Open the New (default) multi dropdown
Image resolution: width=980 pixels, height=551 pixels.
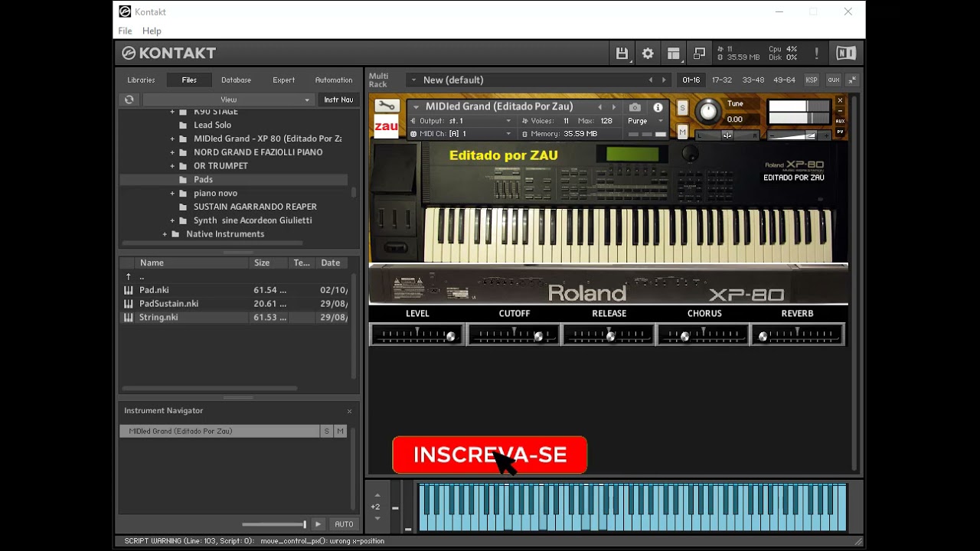pyautogui.click(x=416, y=80)
